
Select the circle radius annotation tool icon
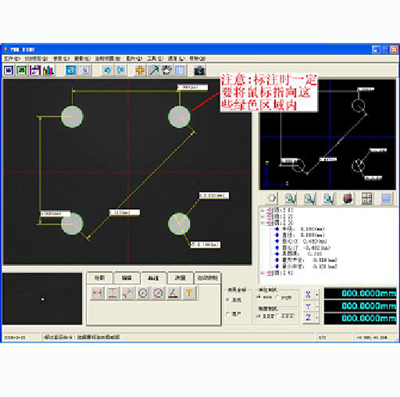click(x=143, y=293)
